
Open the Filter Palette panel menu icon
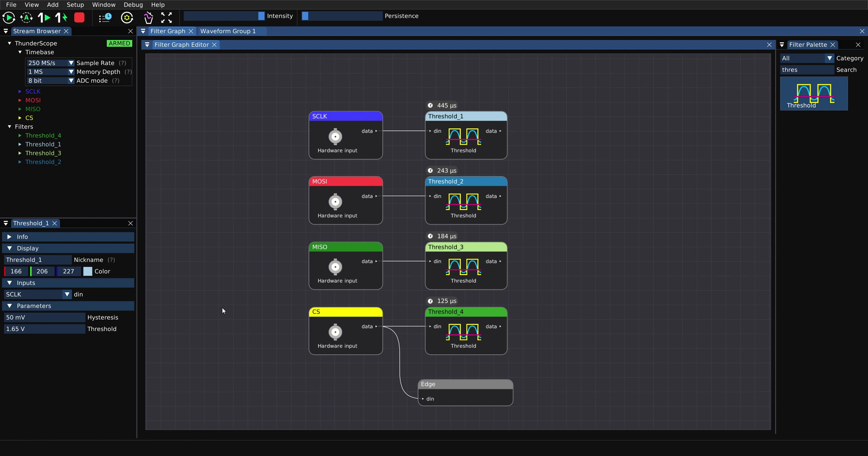click(x=782, y=45)
